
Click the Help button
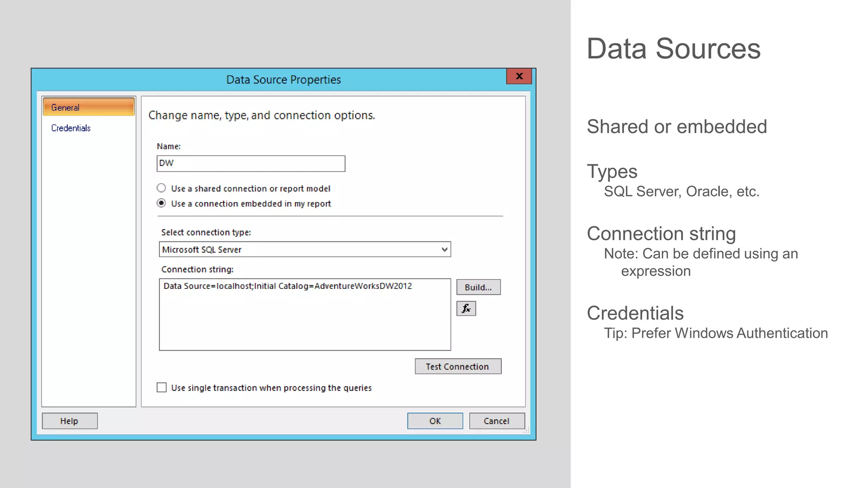click(x=70, y=421)
